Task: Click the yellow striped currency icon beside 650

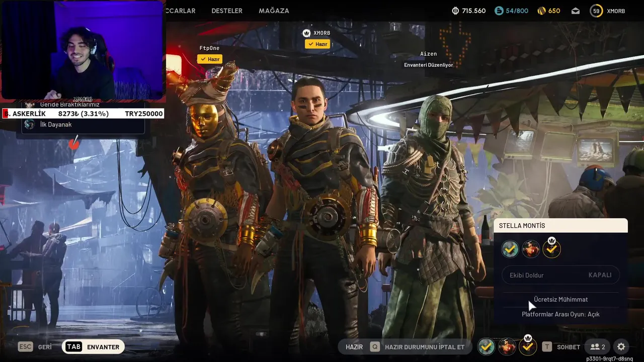Action: [x=541, y=11]
